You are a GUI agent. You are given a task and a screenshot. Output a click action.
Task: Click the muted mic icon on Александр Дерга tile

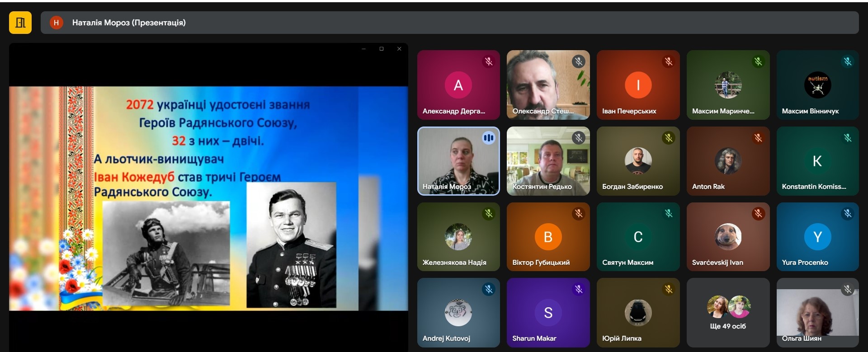(488, 61)
